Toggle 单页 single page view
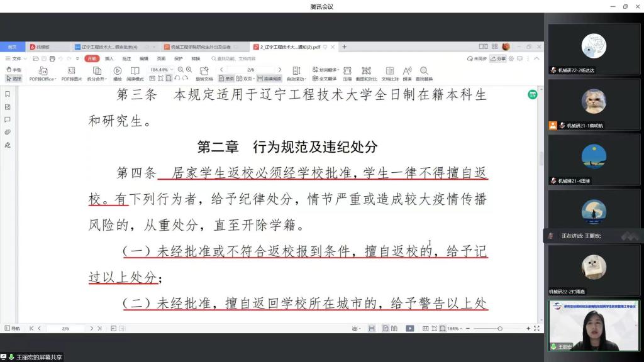The width and height of the screenshot is (644, 362). (x=226, y=79)
